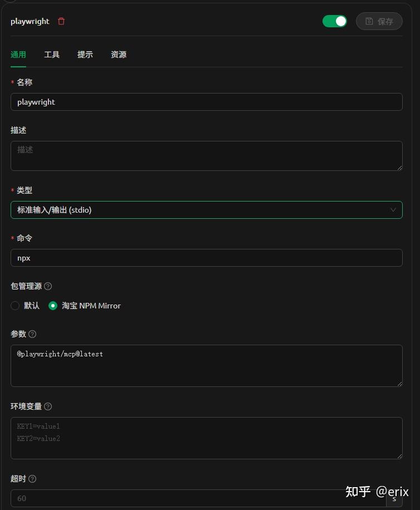
Task: Click the help icon next to 参数
Action: (33, 334)
